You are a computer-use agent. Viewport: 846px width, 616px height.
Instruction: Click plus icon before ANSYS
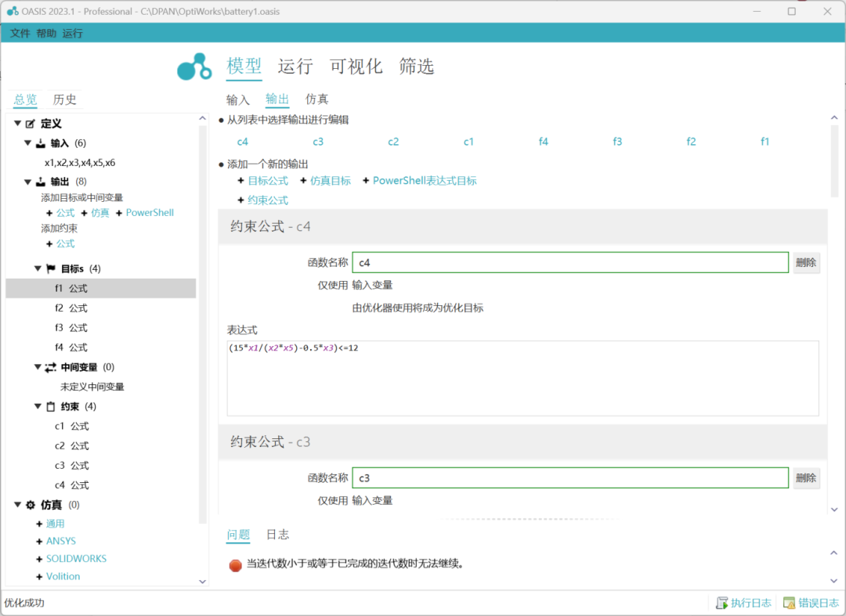tap(39, 541)
